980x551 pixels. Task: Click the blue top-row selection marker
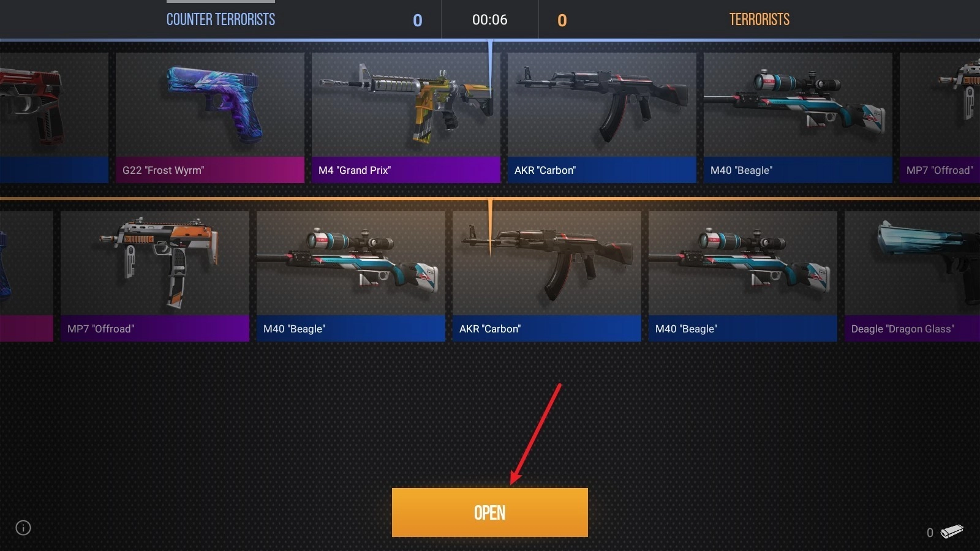pos(490,69)
